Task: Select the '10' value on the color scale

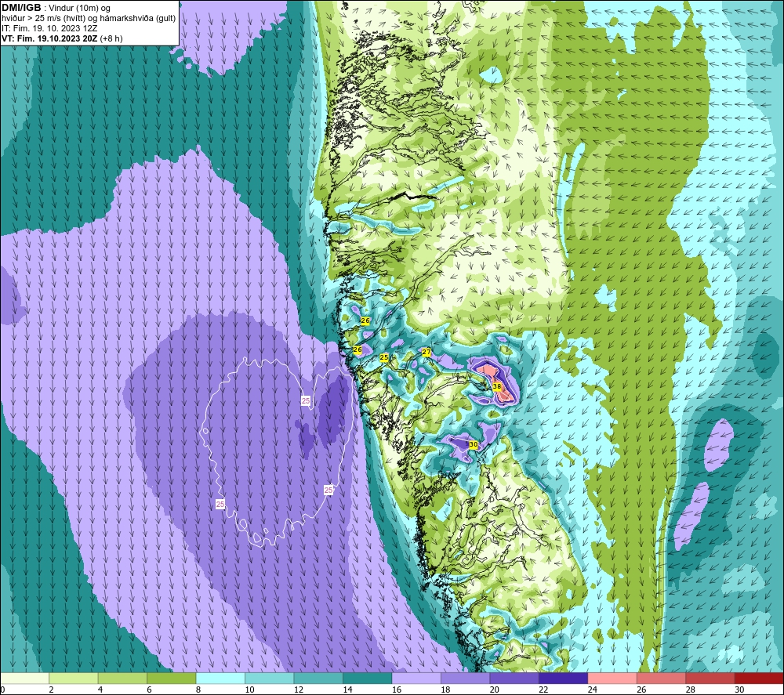Action: [249, 690]
